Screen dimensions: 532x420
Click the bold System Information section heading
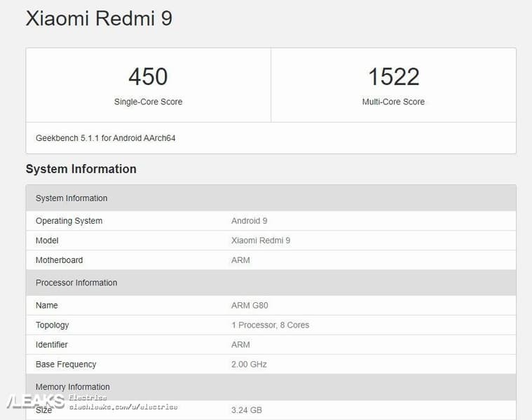(x=81, y=169)
